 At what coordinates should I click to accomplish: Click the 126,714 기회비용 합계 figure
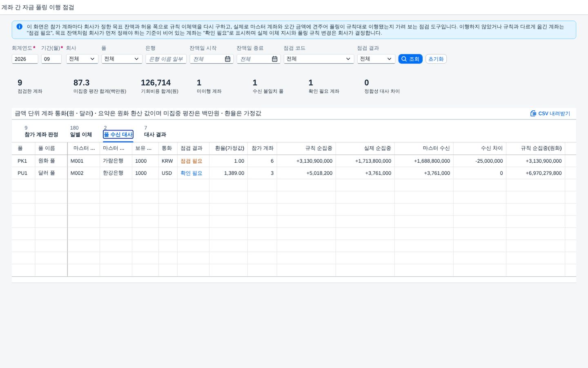coord(156,83)
